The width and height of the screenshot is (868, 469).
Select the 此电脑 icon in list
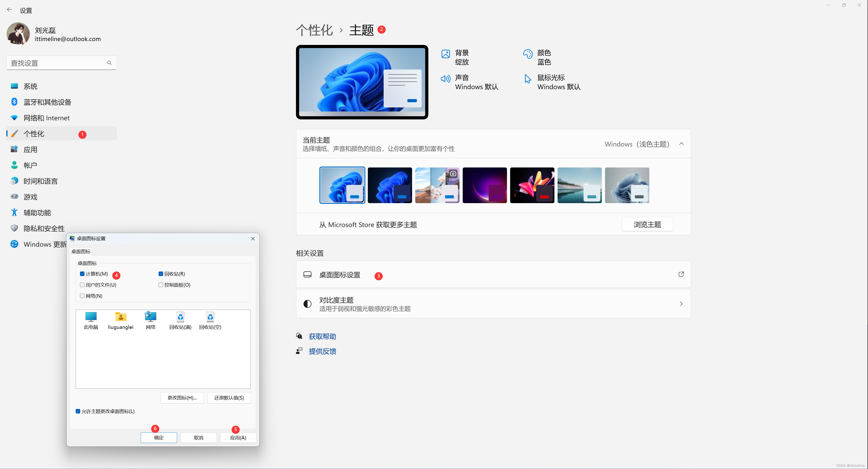pos(91,320)
